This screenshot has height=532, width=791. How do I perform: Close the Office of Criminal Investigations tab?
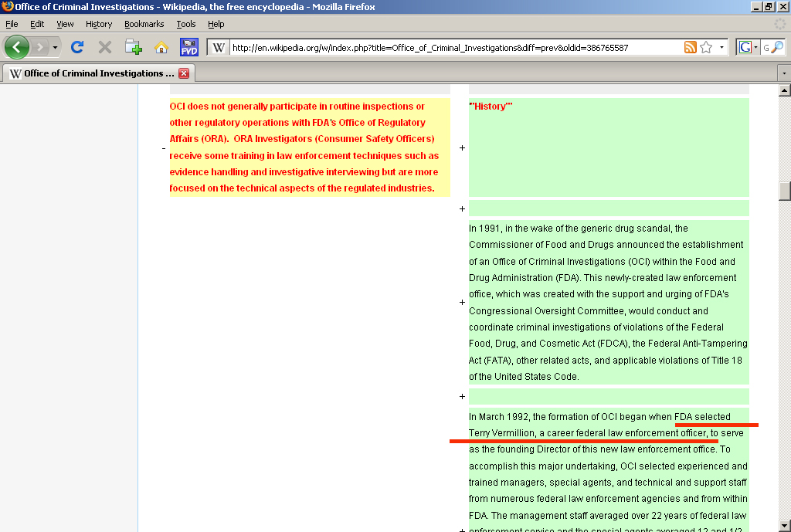tap(184, 73)
